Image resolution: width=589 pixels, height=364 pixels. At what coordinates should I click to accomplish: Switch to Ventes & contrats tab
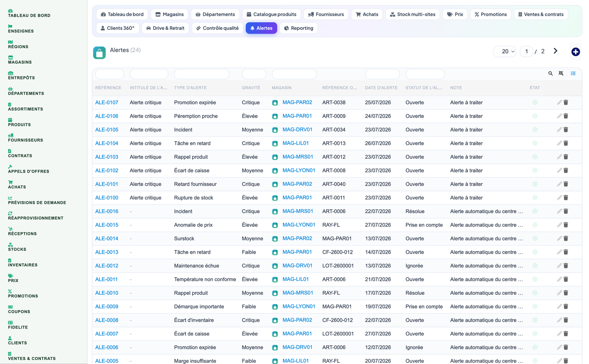(541, 14)
